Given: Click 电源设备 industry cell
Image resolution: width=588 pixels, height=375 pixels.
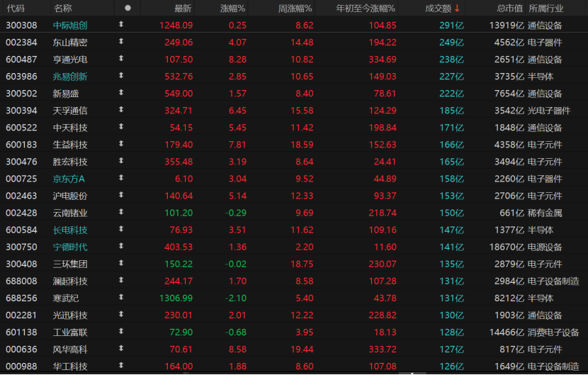Looking at the screenshot, I should [545, 247].
